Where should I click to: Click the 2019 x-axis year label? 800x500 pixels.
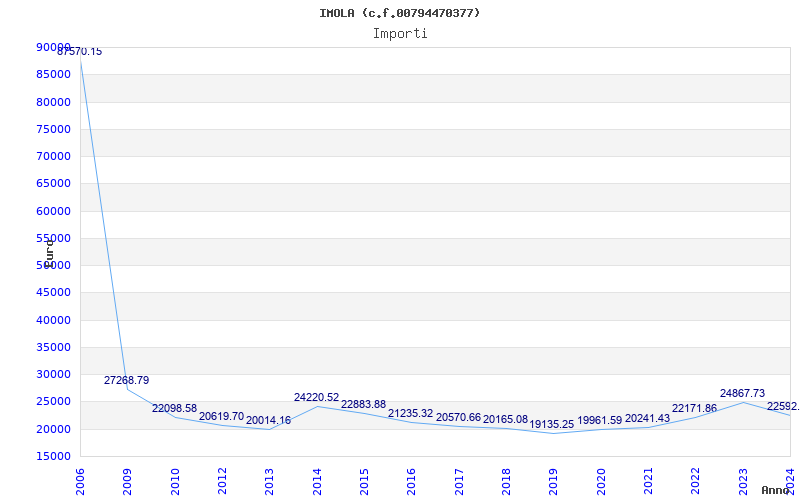click(x=554, y=482)
